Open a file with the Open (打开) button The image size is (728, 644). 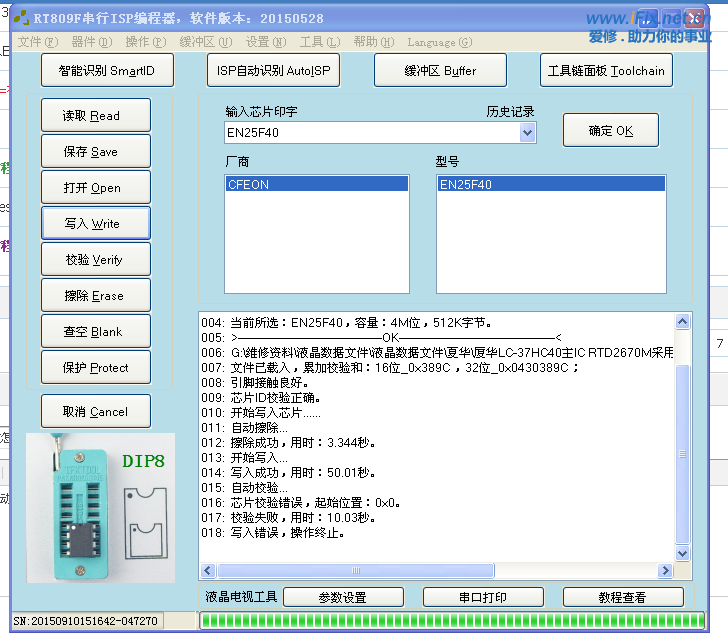pos(96,188)
